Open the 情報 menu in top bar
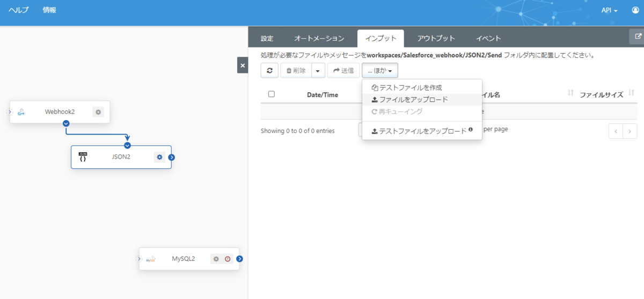Screen dimensions: 644x299 point(49,10)
